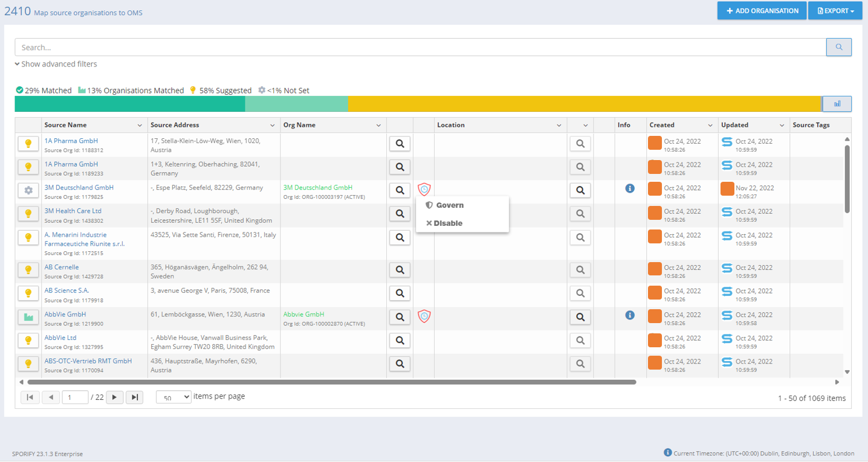Screen dimensions: 868x462
Task: Select Govern from the context menu
Action: pos(449,205)
